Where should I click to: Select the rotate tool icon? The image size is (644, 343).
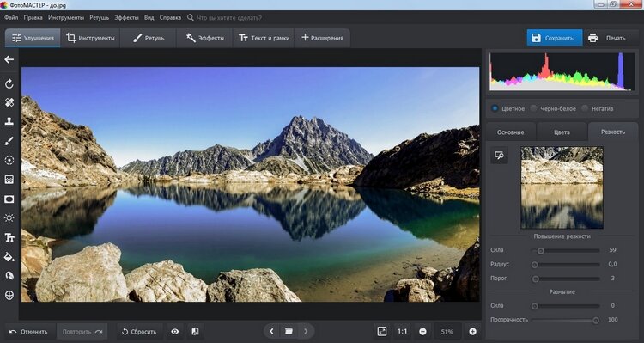[x=9, y=84]
